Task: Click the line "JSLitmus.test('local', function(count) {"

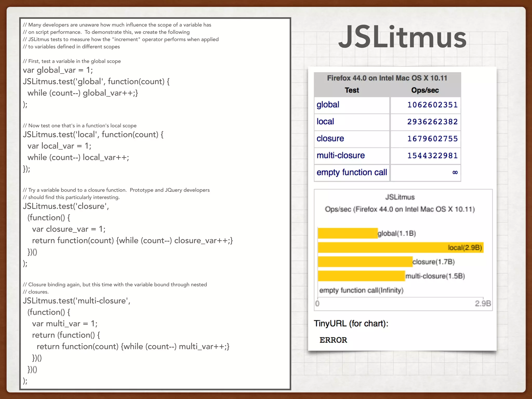Action: (x=93, y=135)
